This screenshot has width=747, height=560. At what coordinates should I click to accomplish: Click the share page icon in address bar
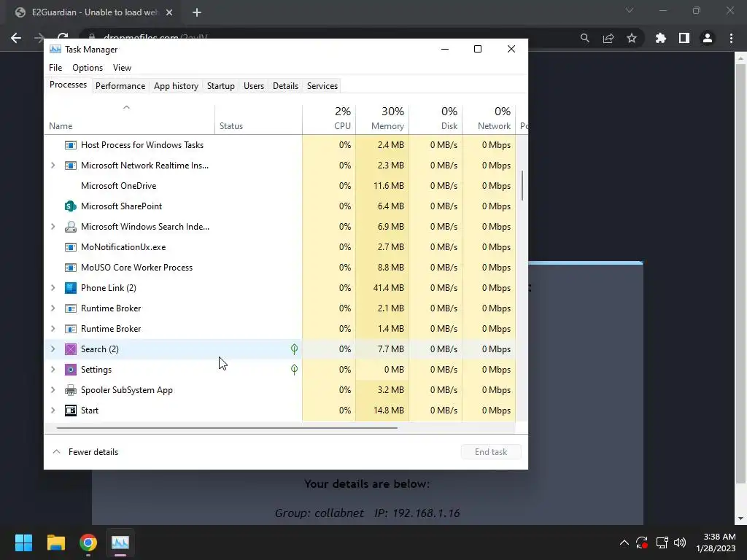[608, 38]
